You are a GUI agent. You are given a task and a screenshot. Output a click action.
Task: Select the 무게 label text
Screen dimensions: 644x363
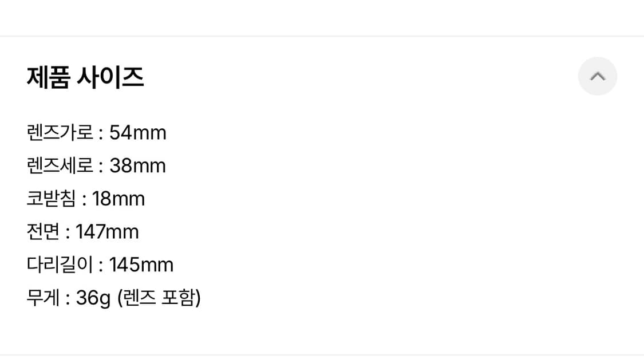[43, 298]
